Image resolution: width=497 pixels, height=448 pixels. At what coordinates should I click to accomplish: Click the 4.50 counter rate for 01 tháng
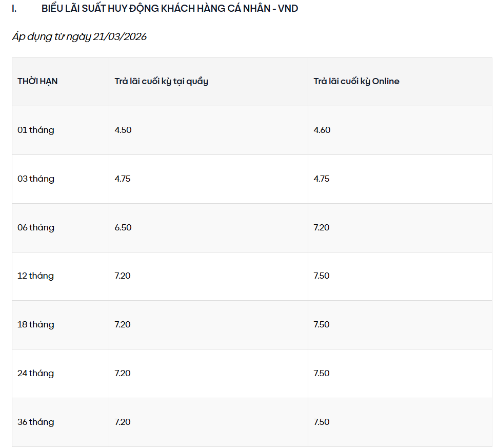123,130
